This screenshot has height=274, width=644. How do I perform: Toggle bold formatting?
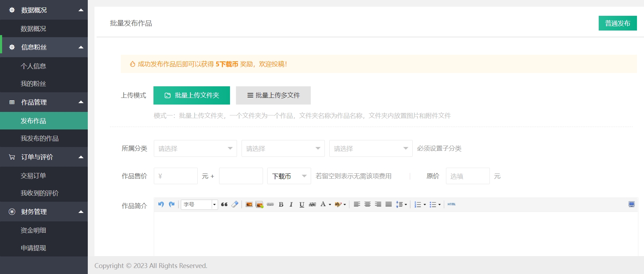click(x=281, y=204)
